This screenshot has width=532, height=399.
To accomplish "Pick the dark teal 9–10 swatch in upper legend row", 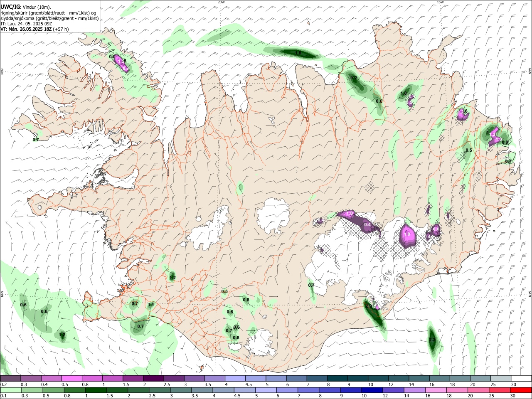I will click(358, 379).
